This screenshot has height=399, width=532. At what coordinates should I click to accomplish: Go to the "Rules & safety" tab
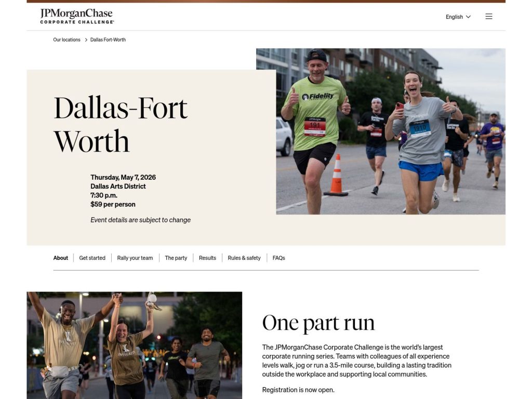244,258
